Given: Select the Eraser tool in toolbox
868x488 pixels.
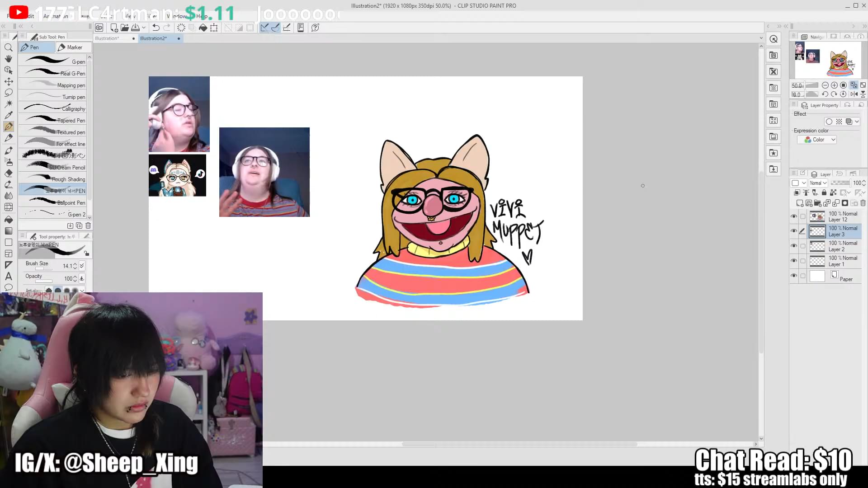Looking at the screenshot, I should click(x=9, y=173).
